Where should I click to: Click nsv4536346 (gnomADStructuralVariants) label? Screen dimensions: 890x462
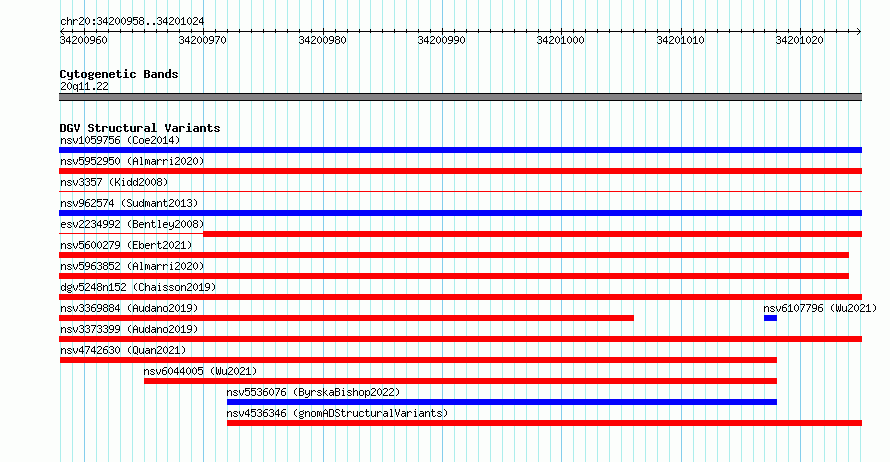(x=337, y=413)
